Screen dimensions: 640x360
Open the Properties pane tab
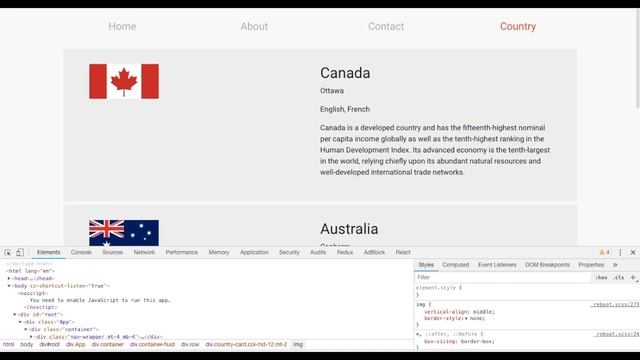[591, 265]
